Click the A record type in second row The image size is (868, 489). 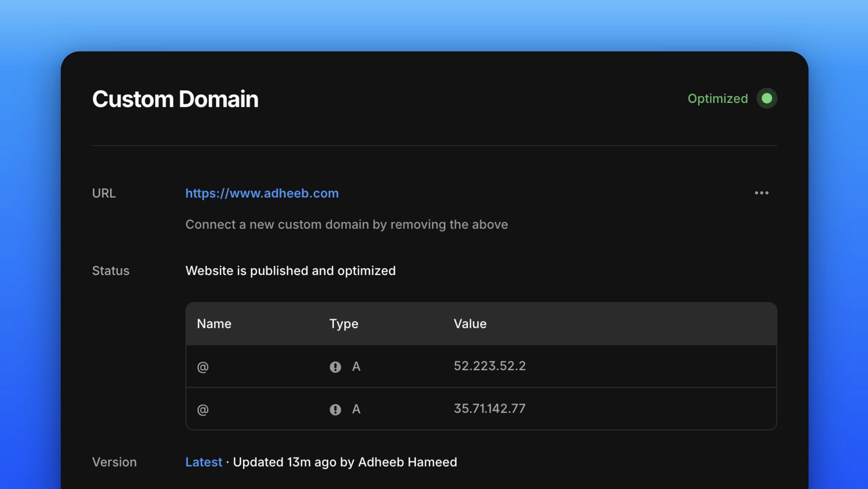[x=356, y=409]
